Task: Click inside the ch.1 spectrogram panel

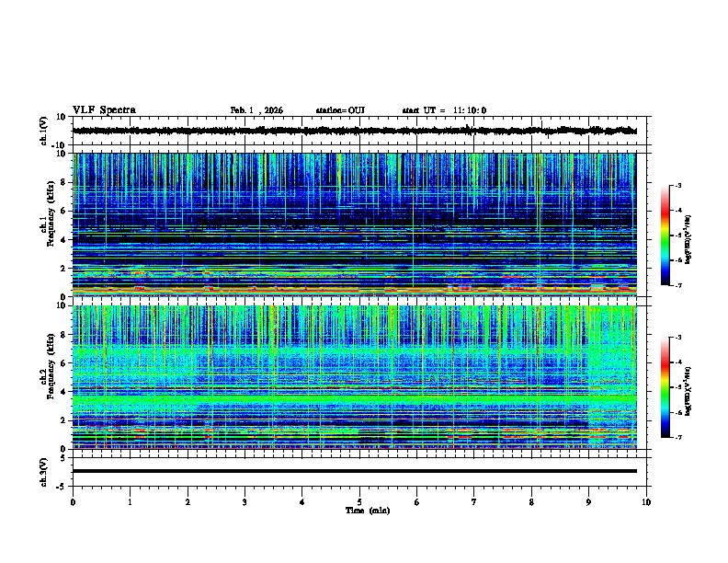Action: tap(354, 224)
